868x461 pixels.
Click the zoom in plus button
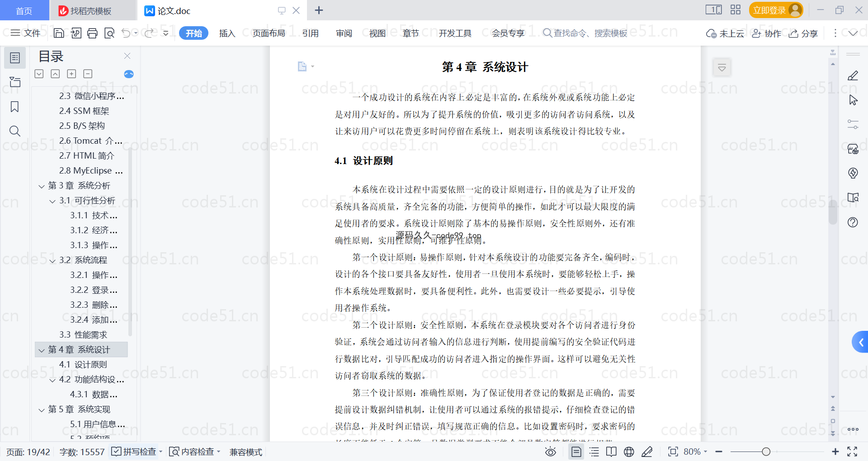click(x=835, y=452)
